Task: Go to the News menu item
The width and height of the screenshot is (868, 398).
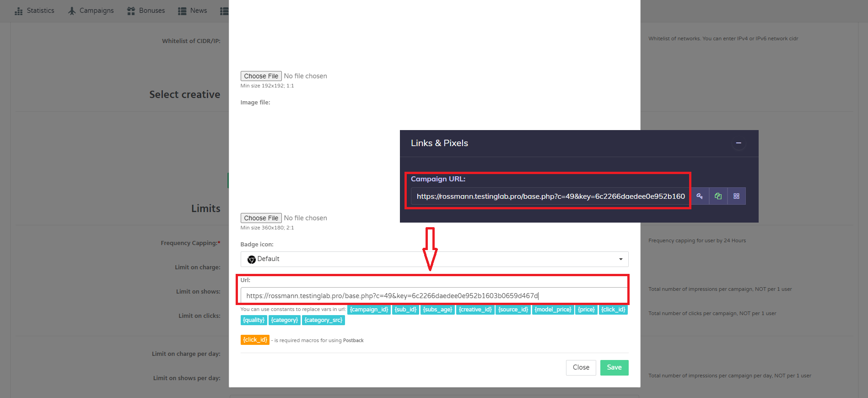Action: click(x=198, y=11)
